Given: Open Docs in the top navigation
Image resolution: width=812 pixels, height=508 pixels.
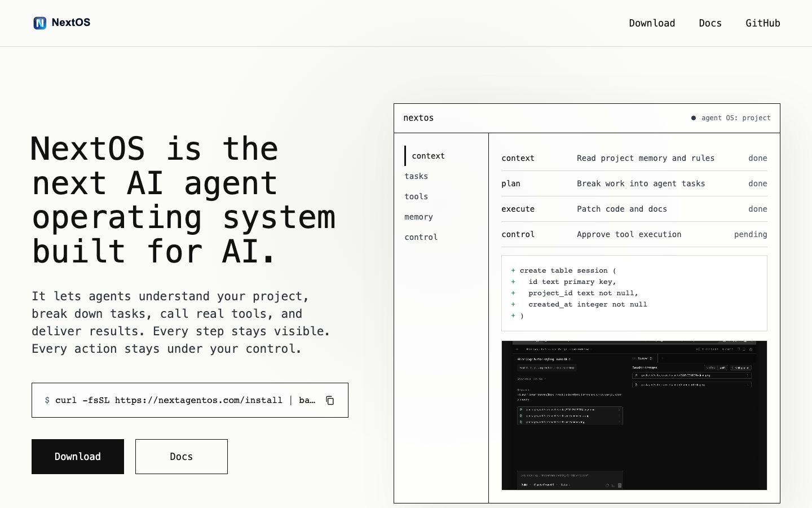Looking at the screenshot, I should (710, 23).
